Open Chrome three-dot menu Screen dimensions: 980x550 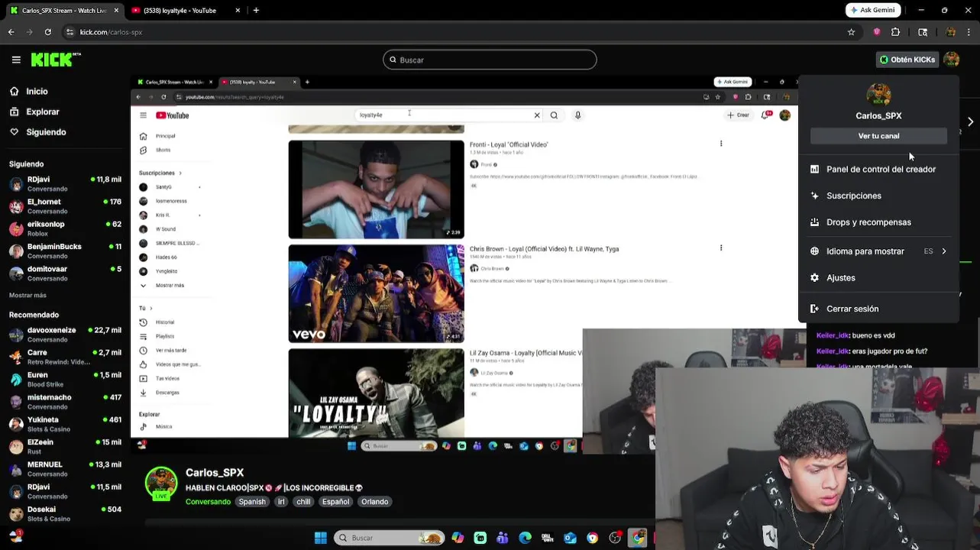tap(970, 32)
